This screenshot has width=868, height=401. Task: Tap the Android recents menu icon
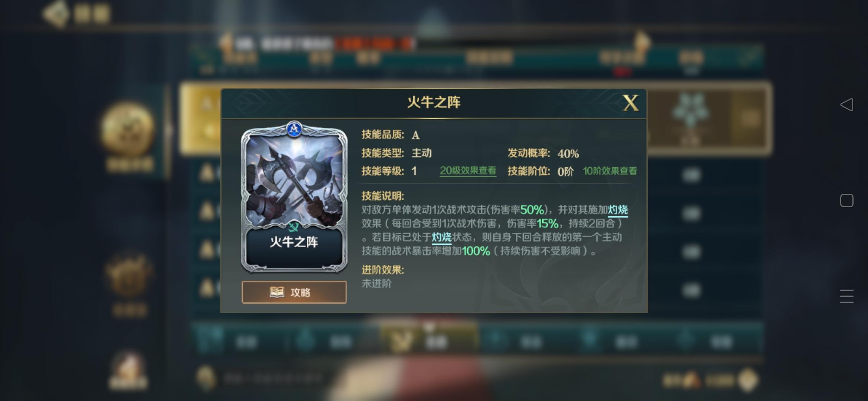coord(846,296)
